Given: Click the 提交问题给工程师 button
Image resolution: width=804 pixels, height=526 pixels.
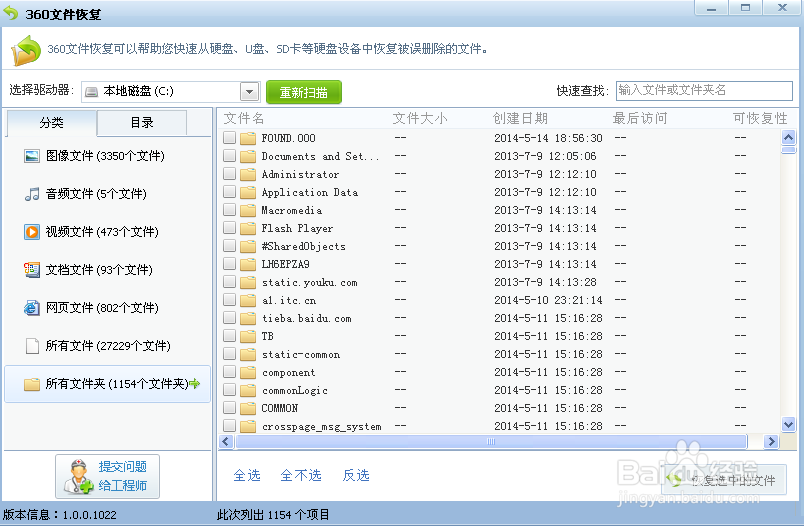Looking at the screenshot, I should [x=108, y=476].
